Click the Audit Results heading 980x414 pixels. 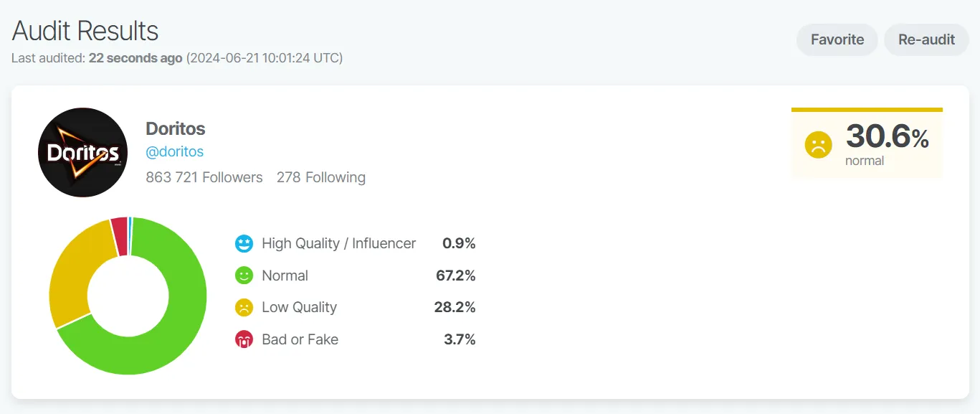84,30
